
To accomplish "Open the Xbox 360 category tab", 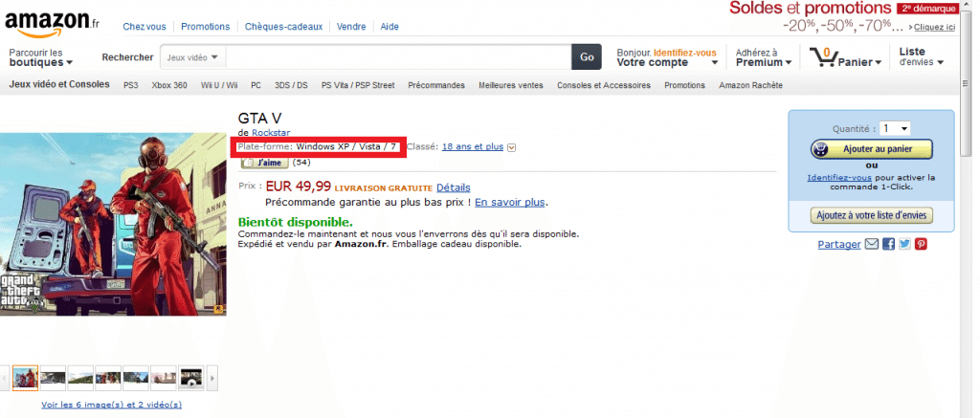I will tap(169, 85).
